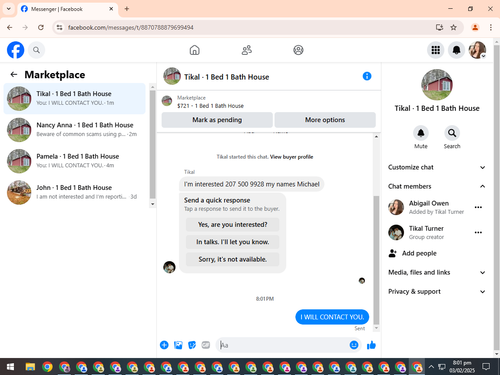Expand the Customize chat section
The image size is (500, 375).
[437, 167]
